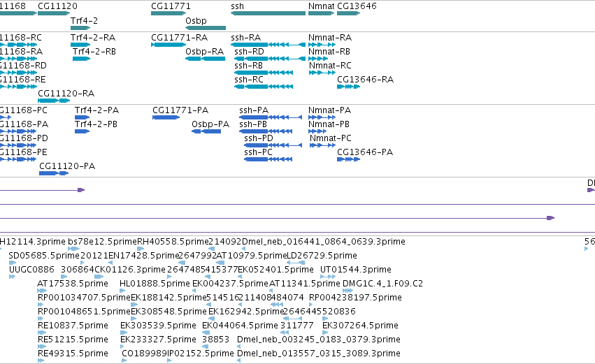This screenshot has width=595, height=364.
Task: Open the Trf4-2-RB transcript
Action: 94,52
